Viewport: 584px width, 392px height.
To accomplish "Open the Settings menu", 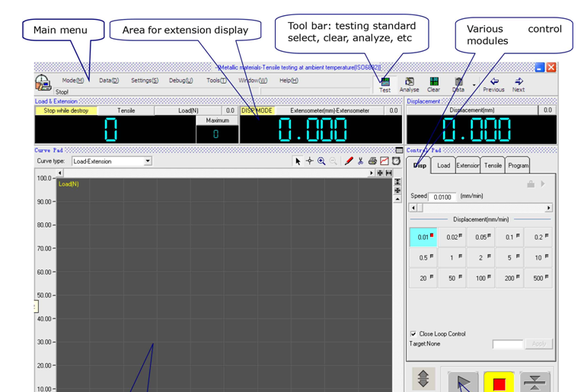I will pos(144,80).
